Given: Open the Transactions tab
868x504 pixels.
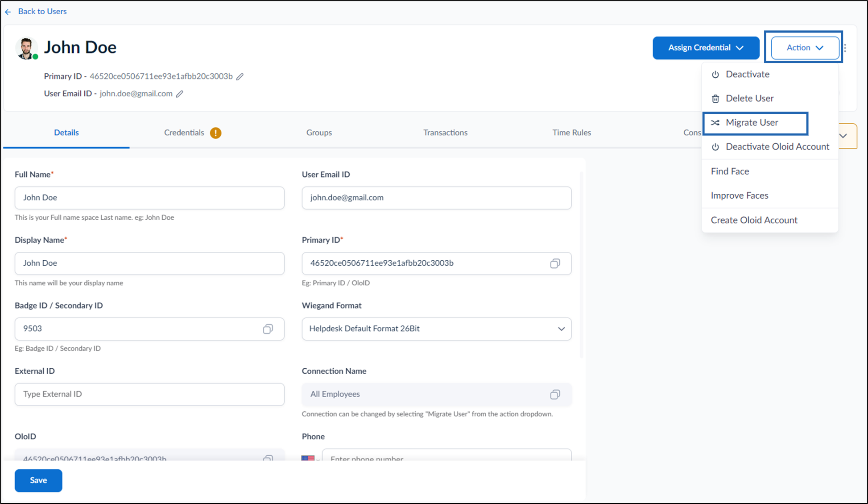Looking at the screenshot, I should coord(445,133).
